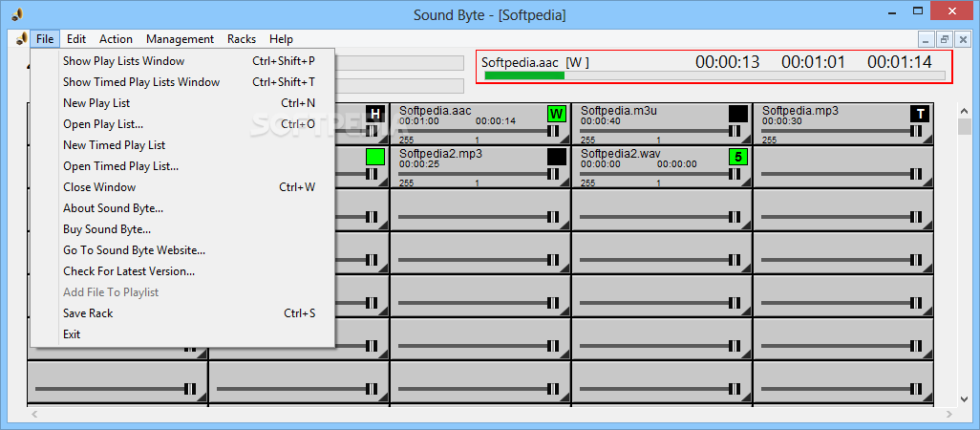Viewport: 980px width, 430px height.
Task: Click the H hotkey box on the partly hidden slot
Action: [375, 114]
